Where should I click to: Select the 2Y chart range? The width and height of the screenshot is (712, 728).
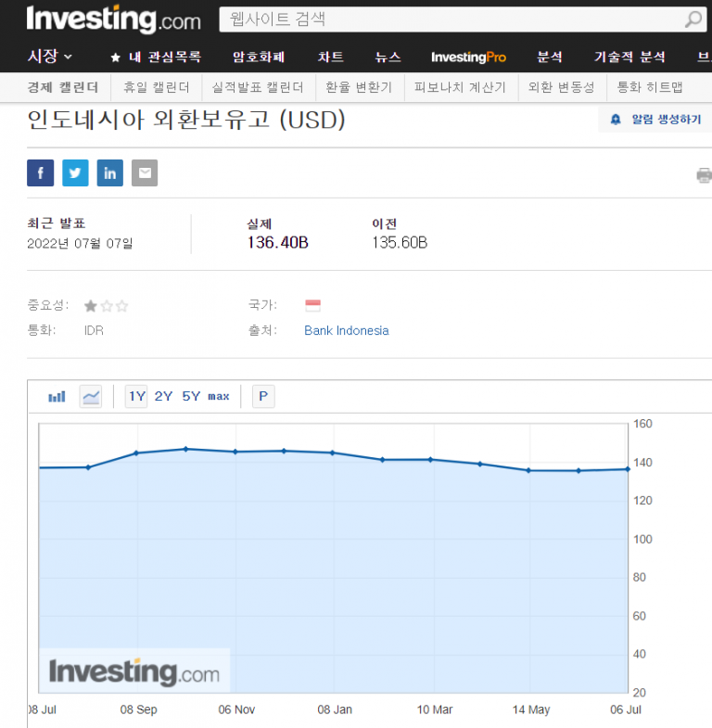coord(163,397)
